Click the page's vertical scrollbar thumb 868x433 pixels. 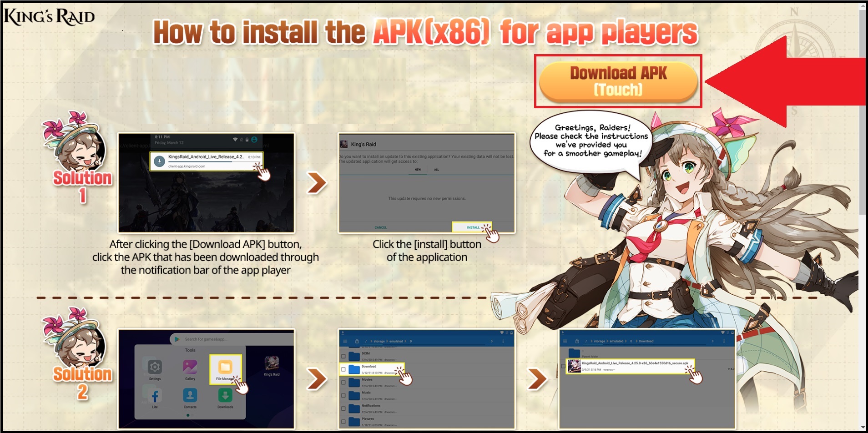[x=863, y=112]
